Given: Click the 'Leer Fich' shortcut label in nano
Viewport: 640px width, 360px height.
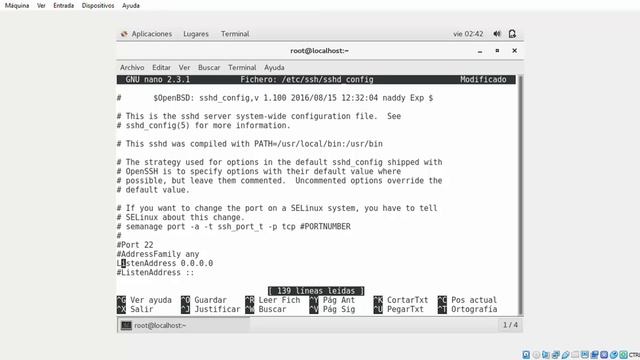Looking at the screenshot, I should click(x=279, y=300).
